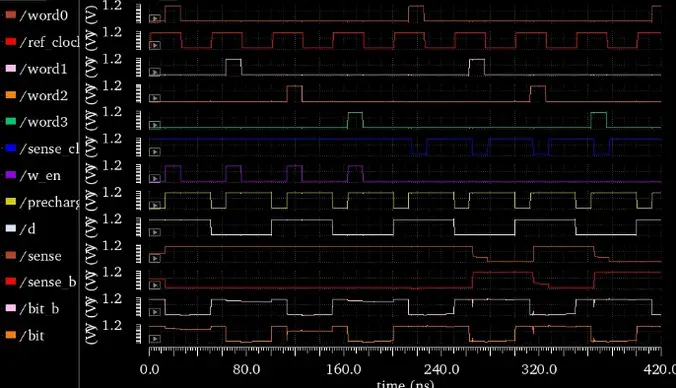676x388 pixels.
Task: Click the arrow box icon on /bit trace
Action: coord(155,338)
